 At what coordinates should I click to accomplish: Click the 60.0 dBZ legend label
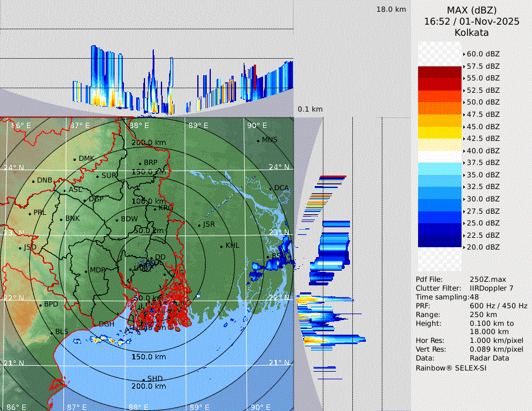click(483, 54)
